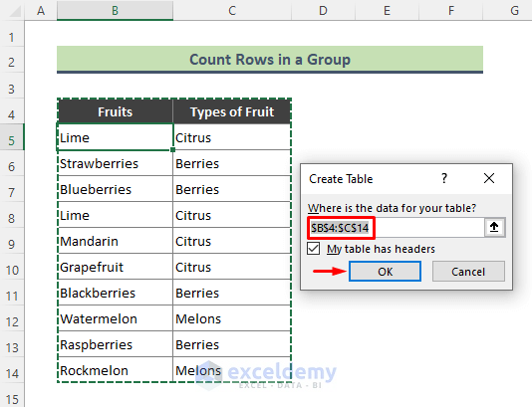Click the Fruits header cell
Viewport: 532px width, 407px height.
tap(115, 111)
